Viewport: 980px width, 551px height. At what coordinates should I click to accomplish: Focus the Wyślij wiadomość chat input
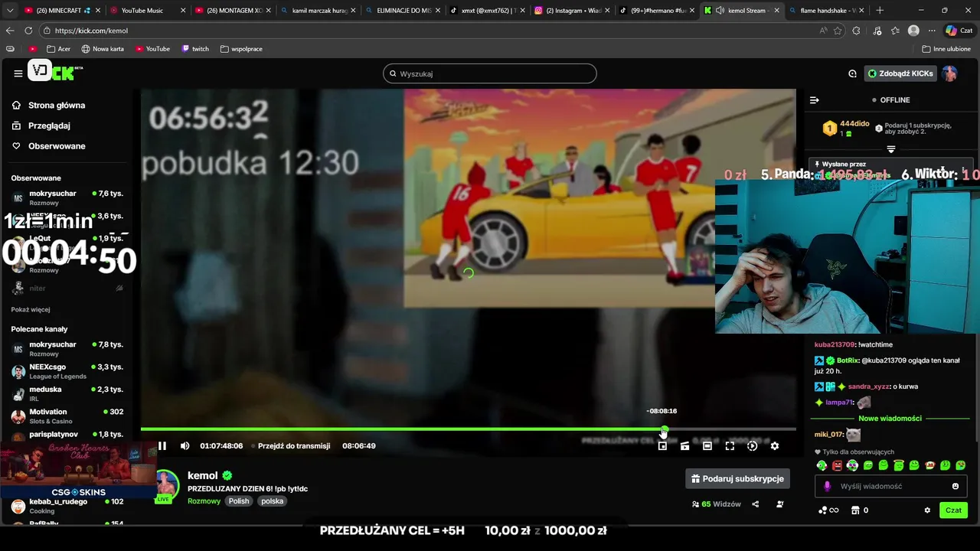coord(890,487)
